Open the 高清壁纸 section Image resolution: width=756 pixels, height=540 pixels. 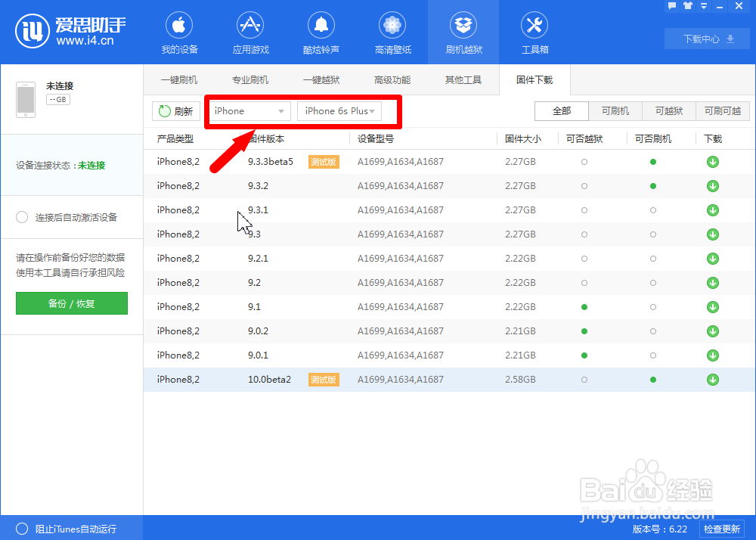point(392,32)
